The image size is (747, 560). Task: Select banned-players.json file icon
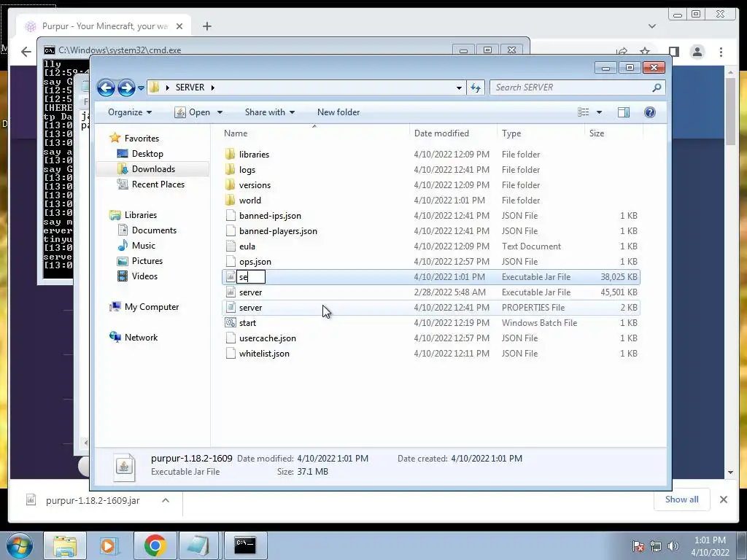tap(231, 230)
